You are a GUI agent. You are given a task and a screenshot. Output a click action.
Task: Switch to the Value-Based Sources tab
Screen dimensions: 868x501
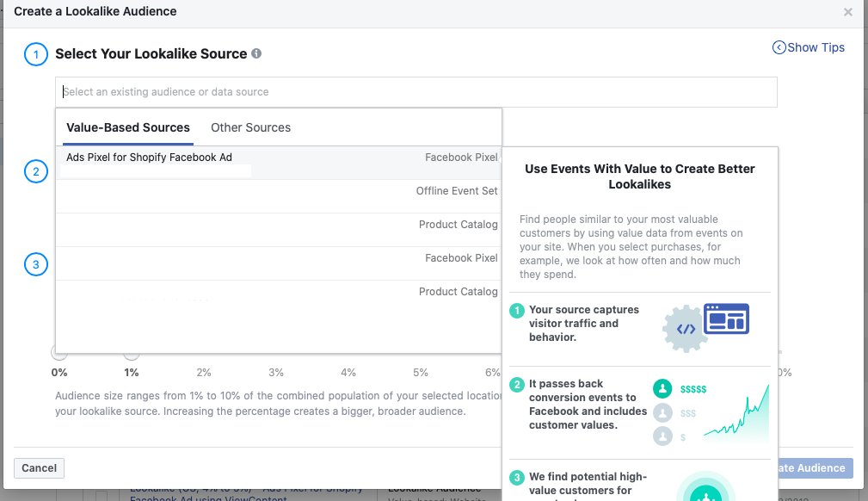(x=128, y=127)
